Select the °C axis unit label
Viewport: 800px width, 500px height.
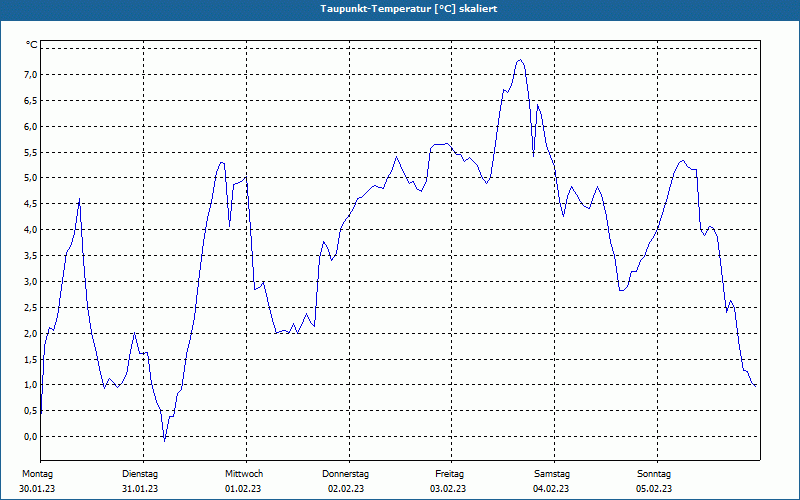(32, 45)
